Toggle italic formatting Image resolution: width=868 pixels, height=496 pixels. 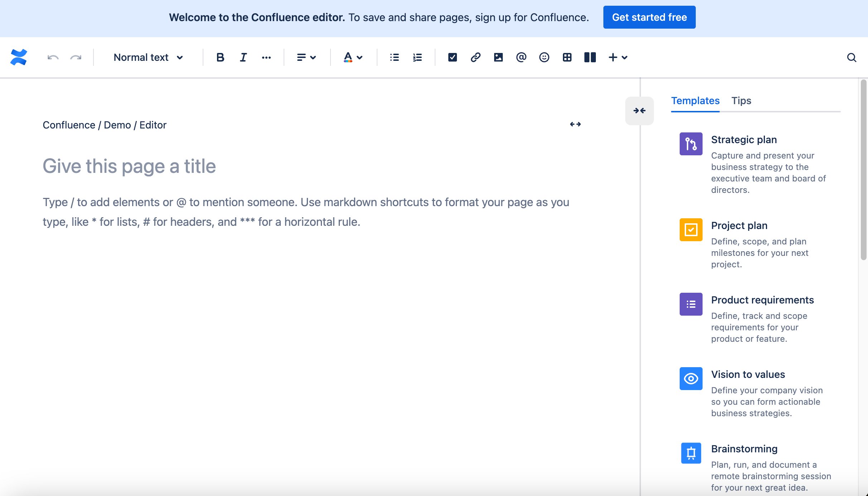[243, 57]
